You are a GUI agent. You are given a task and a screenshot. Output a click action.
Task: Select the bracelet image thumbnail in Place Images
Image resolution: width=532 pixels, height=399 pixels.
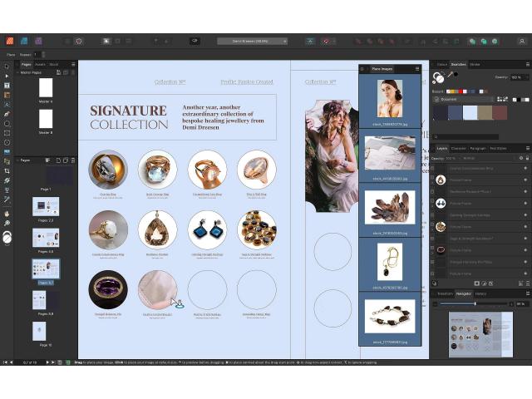click(x=389, y=316)
